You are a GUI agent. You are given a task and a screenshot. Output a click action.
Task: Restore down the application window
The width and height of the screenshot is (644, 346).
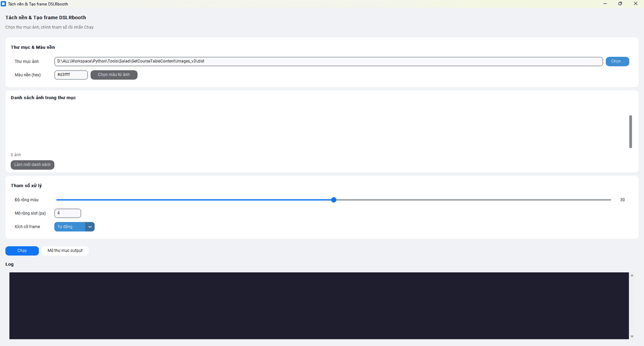tap(620, 4)
